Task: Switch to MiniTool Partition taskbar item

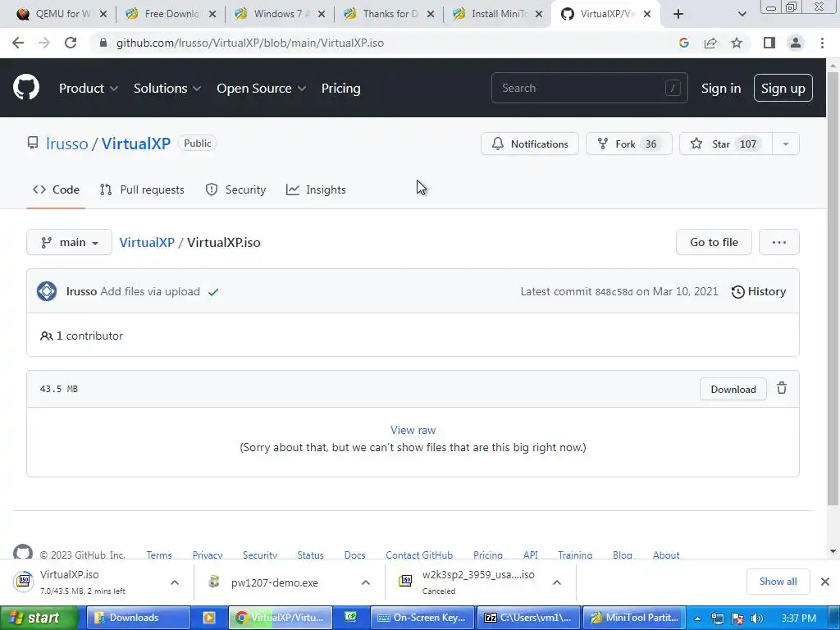Action: click(634, 618)
